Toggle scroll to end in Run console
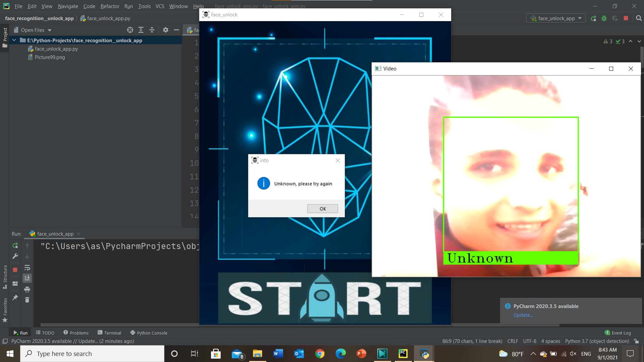Image resolution: width=644 pixels, height=362 pixels. 27,278
